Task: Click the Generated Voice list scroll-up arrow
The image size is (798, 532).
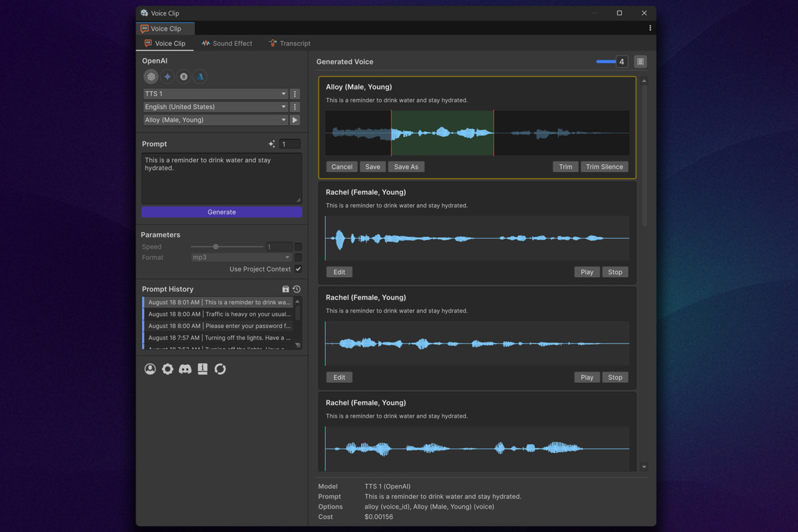Action: click(x=644, y=81)
